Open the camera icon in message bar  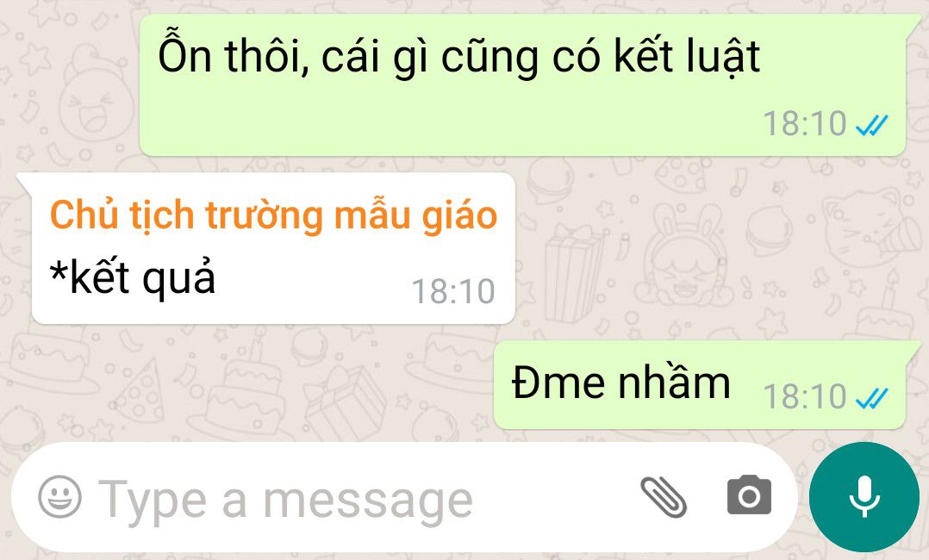pyautogui.click(x=749, y=495)
